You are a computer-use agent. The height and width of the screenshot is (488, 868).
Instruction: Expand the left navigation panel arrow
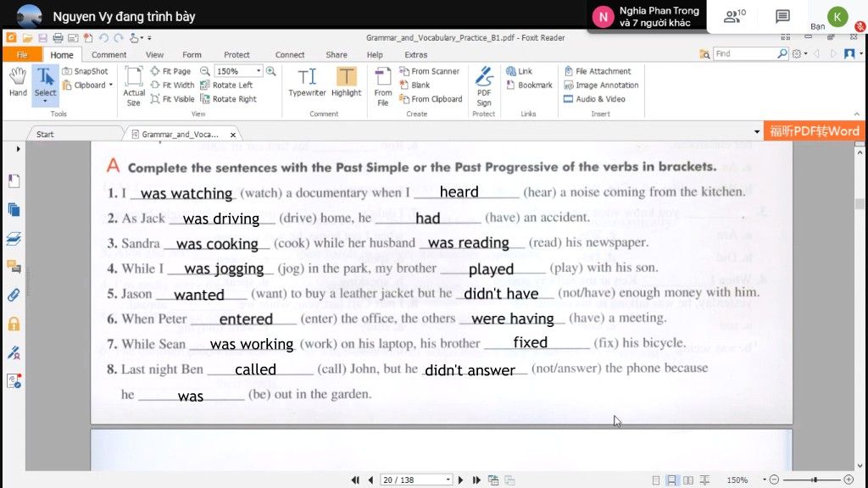(x=18, y=149)
